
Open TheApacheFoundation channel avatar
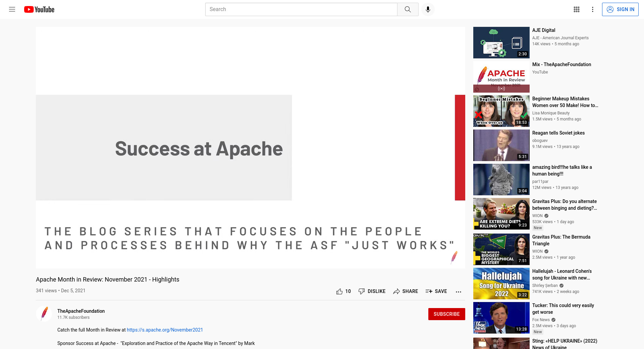point(44,314)
